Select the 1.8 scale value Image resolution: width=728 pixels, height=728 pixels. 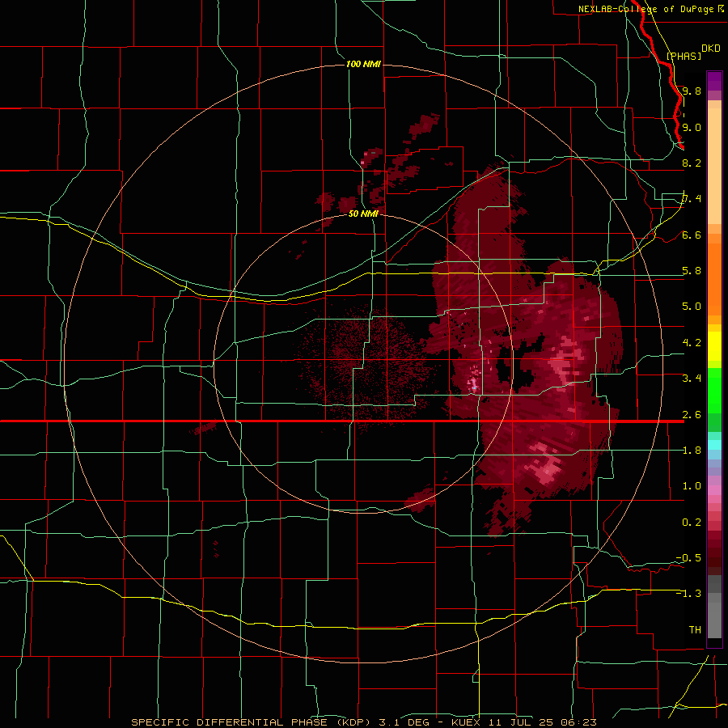coord(692,451)
